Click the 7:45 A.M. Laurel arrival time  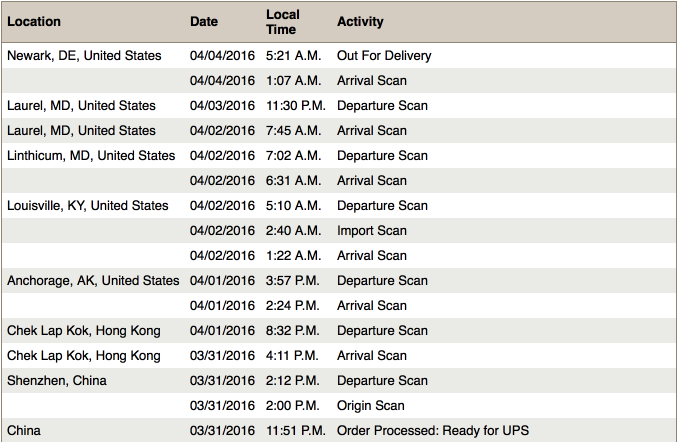(294, 131)
